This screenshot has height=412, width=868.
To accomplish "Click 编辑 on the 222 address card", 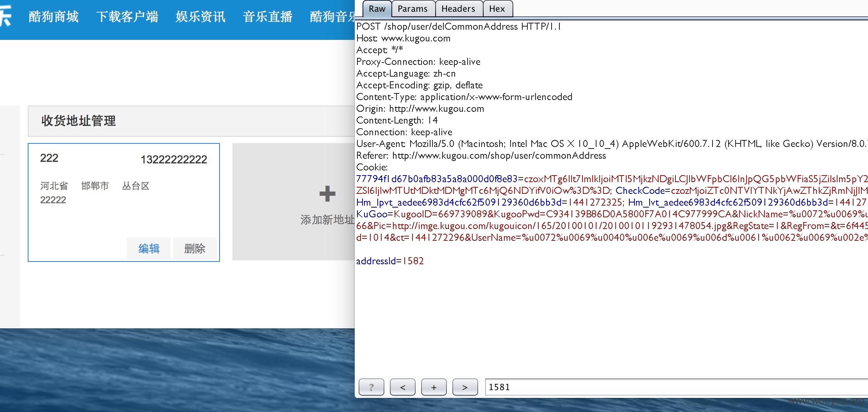I will (149, 249).
